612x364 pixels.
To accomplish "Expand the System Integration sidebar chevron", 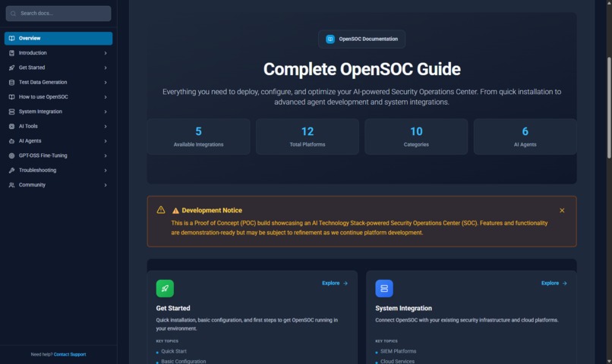I will [x=106, y=111].
